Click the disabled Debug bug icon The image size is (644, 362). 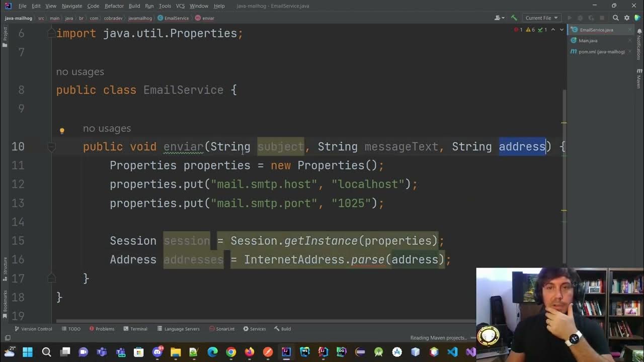580,18
